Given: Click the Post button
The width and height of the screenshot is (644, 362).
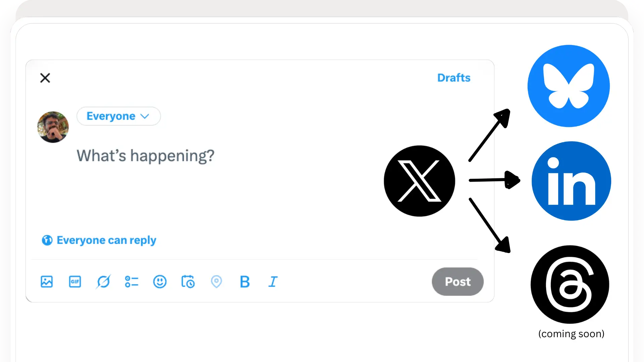Looking at the screenshot, I should 458,282.
